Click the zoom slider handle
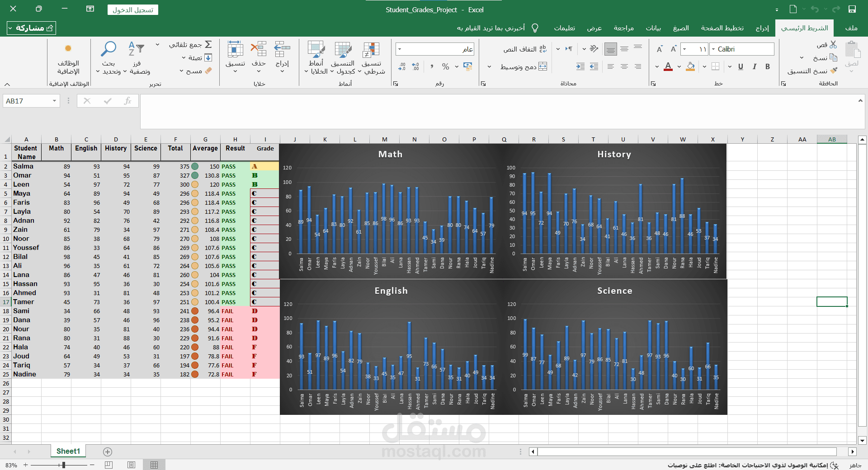 (x=64, y=465)
